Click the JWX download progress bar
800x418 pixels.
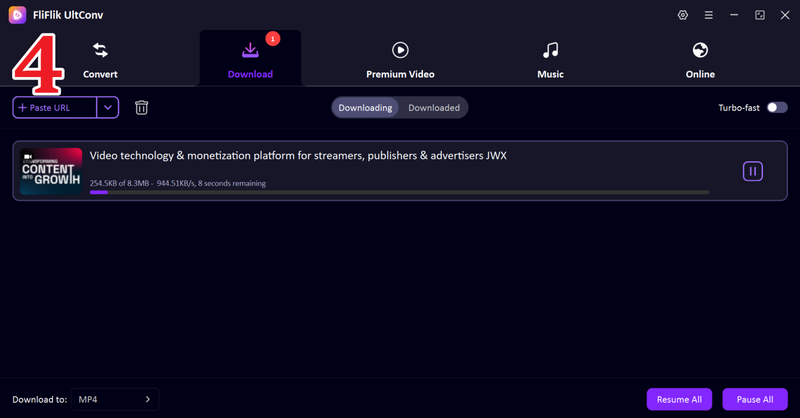399,192
